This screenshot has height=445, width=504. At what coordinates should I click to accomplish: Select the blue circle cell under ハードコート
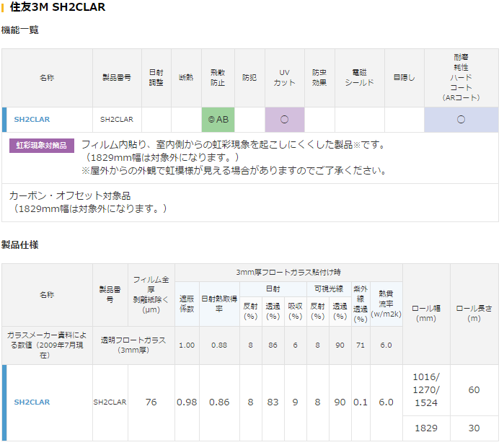click(461, 119)
